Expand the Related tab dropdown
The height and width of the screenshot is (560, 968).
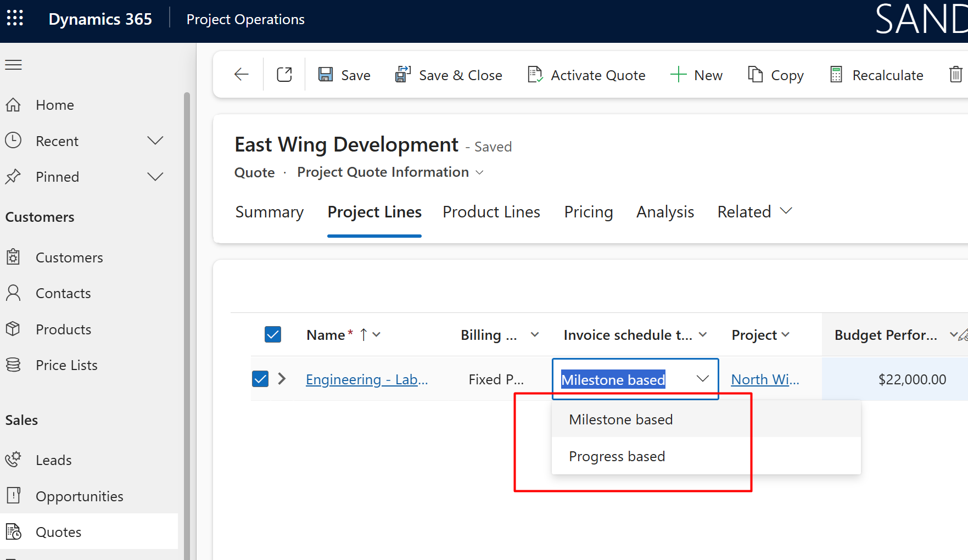coord(787,211)
